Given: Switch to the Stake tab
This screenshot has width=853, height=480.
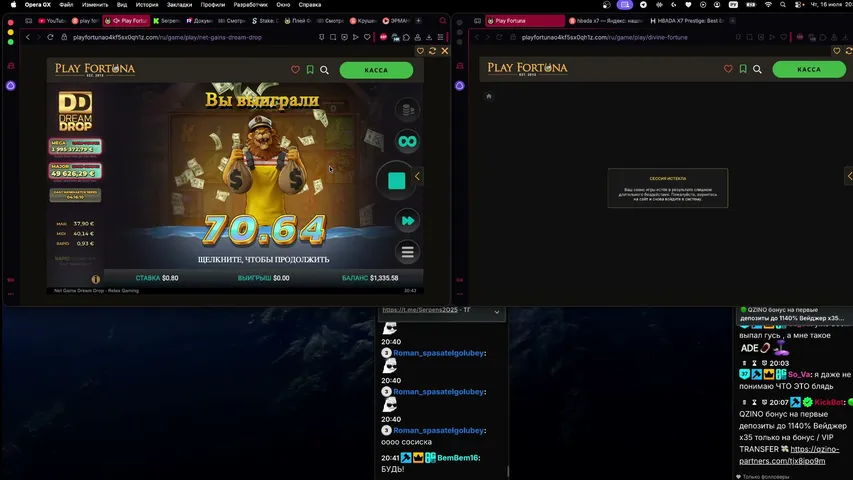Looking at the screenshot, I should 265,21.
